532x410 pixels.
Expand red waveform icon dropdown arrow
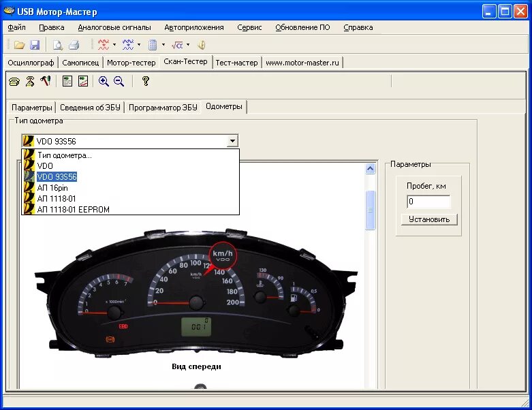point(114,45)
